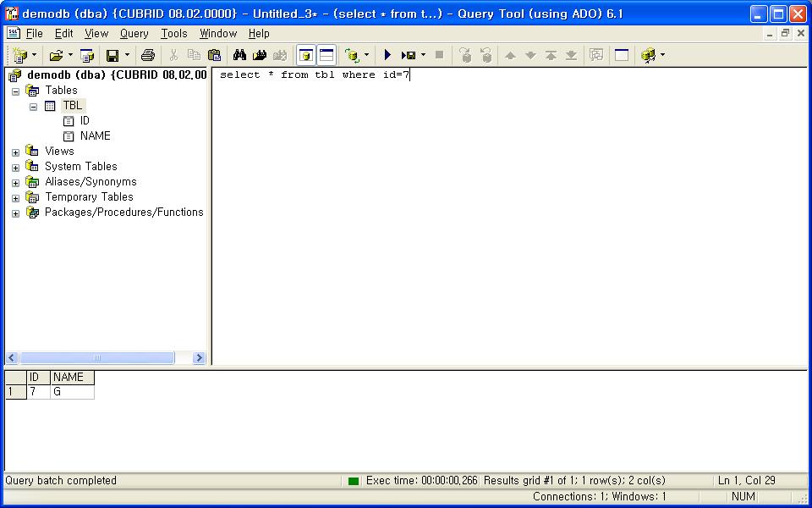Expand the Views tree node

point(15,152)
